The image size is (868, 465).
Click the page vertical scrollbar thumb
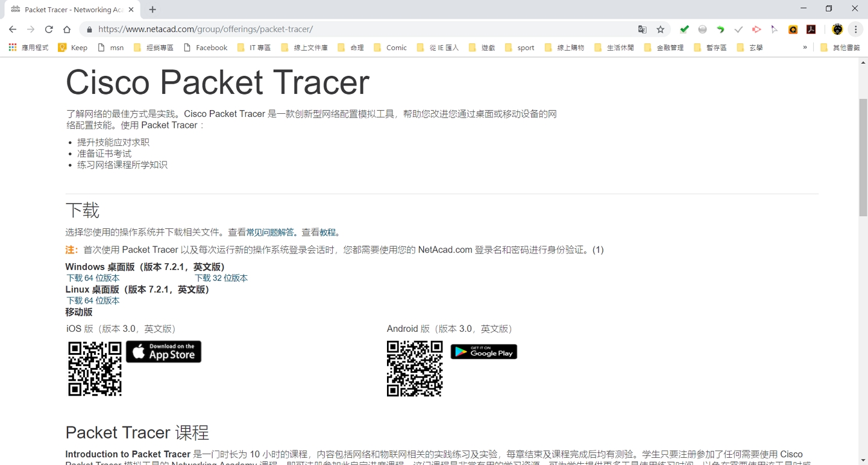coord(863,157)
